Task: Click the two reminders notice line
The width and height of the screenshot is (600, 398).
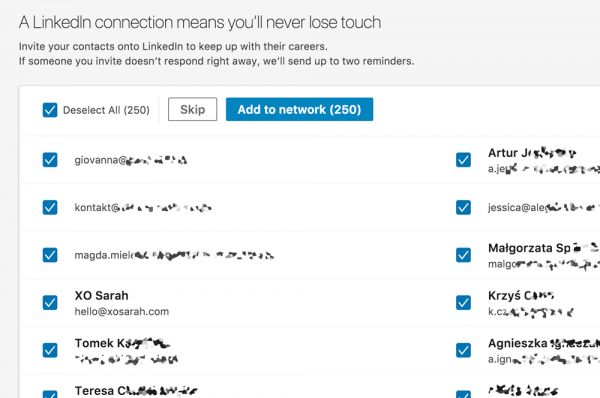Action: 217,61
